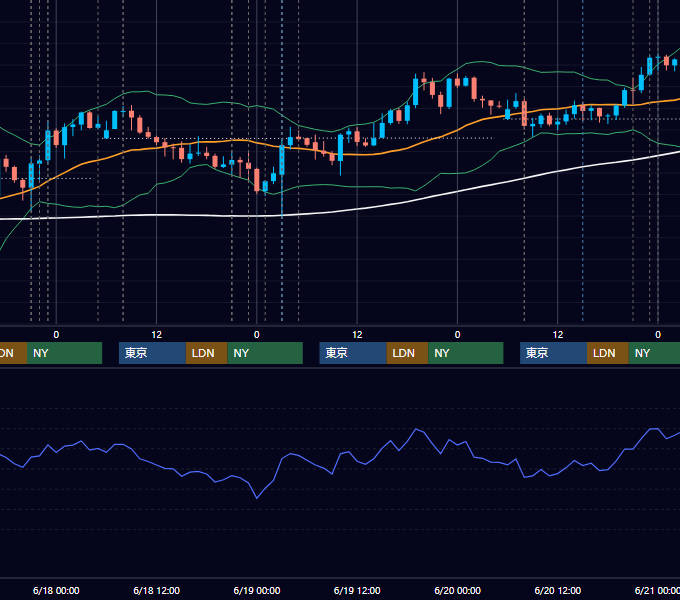The height and width of the screenshot is (600, 680).
Task: Select the 東京 session block on 6/18
Action: coord(152,353)
